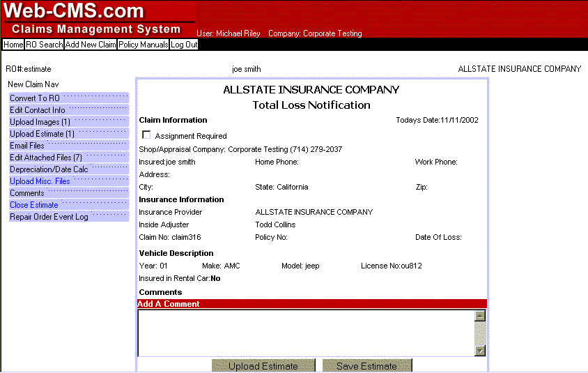Open Comments from the sidebar
Screen dimensions: 588x373
(27, 193)
